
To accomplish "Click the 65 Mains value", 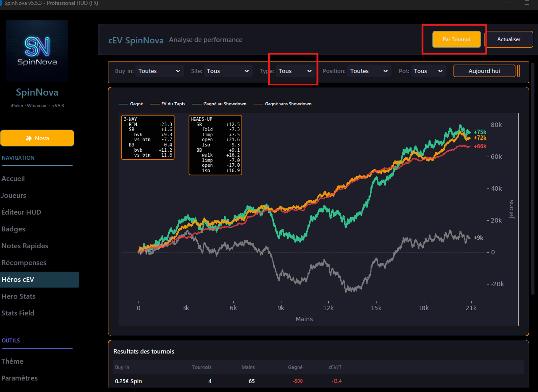I will tap(251, 381).
